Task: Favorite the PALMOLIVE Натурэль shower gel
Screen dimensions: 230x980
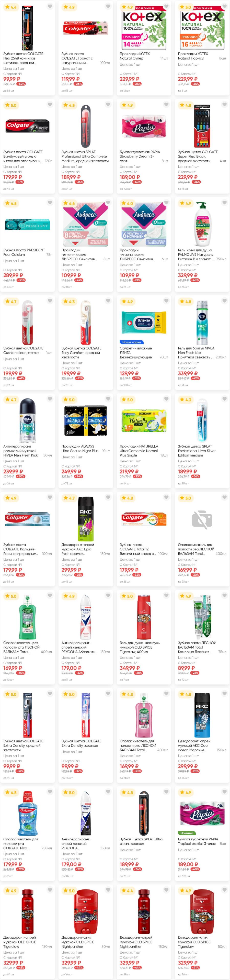Action: tap(224, 203)
